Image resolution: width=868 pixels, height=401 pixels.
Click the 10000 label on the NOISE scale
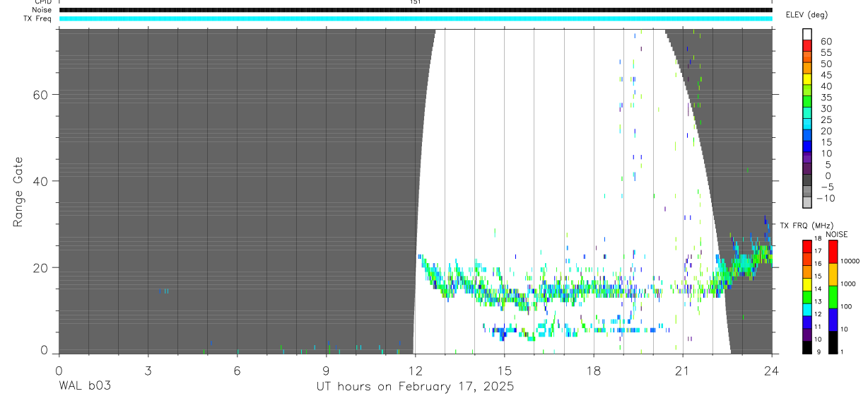pyautogui.click(x=850, y=261)
